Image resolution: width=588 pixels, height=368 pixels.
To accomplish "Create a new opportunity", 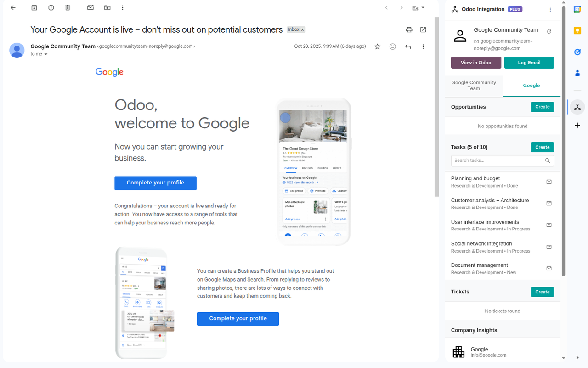I will 543,107.
